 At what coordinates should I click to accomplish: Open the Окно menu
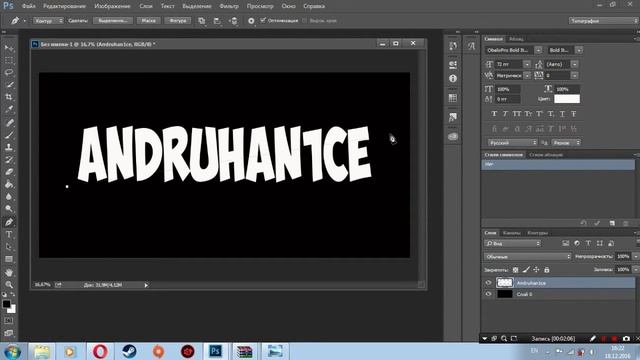pyautogui.click(x=289, y=6)
